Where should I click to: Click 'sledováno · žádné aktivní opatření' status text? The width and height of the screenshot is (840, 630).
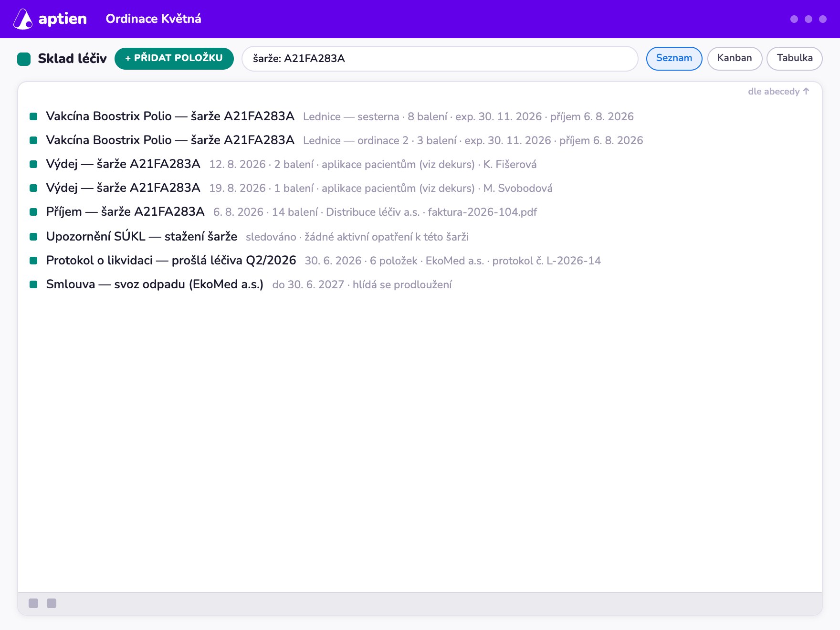[357, 237]
